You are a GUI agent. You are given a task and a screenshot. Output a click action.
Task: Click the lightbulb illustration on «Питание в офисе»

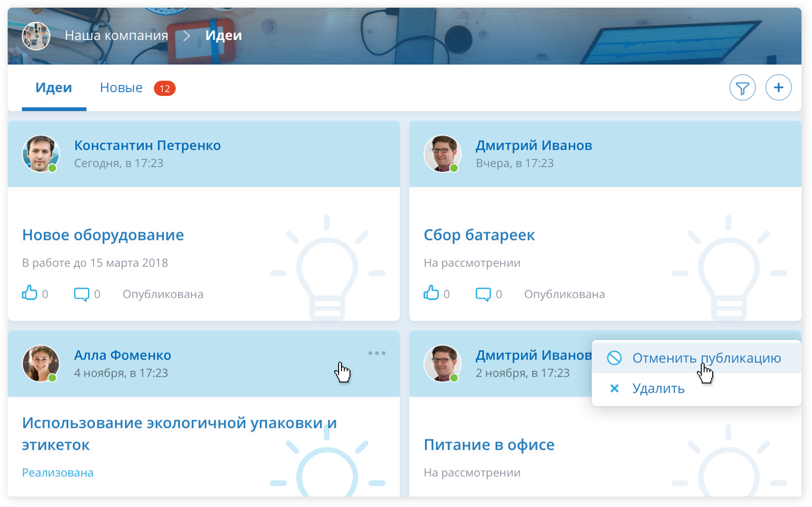click(x=729, y=470)
